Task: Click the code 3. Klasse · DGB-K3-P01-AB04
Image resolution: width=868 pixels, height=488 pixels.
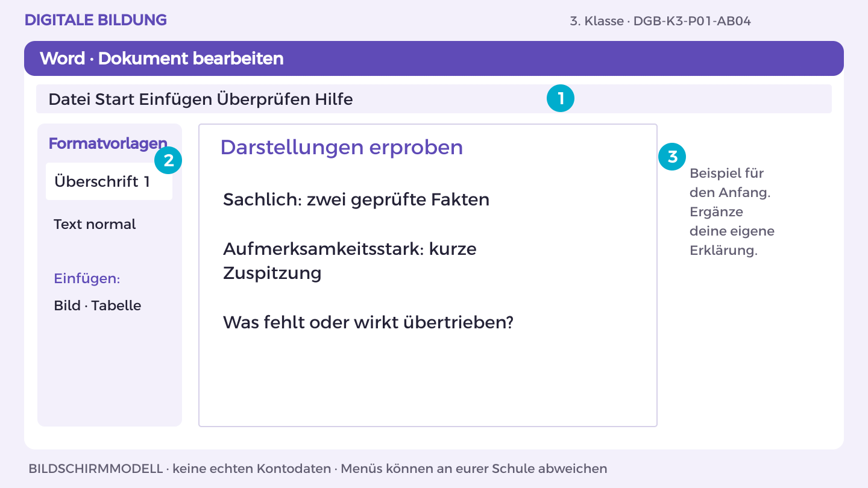Action: click(660, 21)
